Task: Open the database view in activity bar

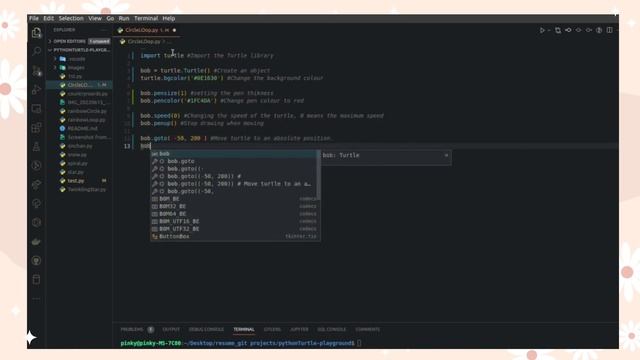Action: pyautogui.click(x=36, y=280)
